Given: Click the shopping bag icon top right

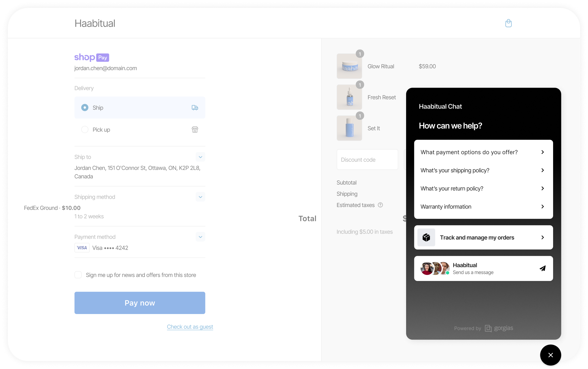Looking at the screenshot, I should 508,23.
